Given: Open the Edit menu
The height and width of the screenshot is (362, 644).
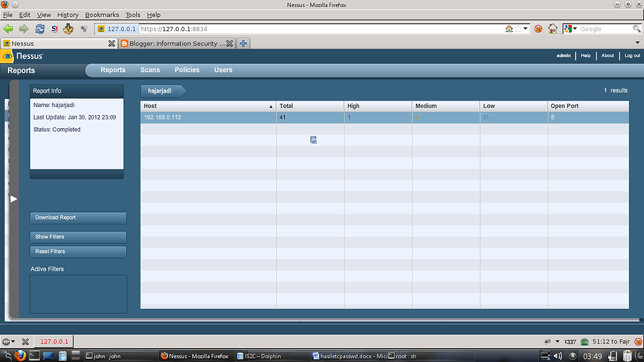Looking at the screenshot, I should (x=25, y=14).
